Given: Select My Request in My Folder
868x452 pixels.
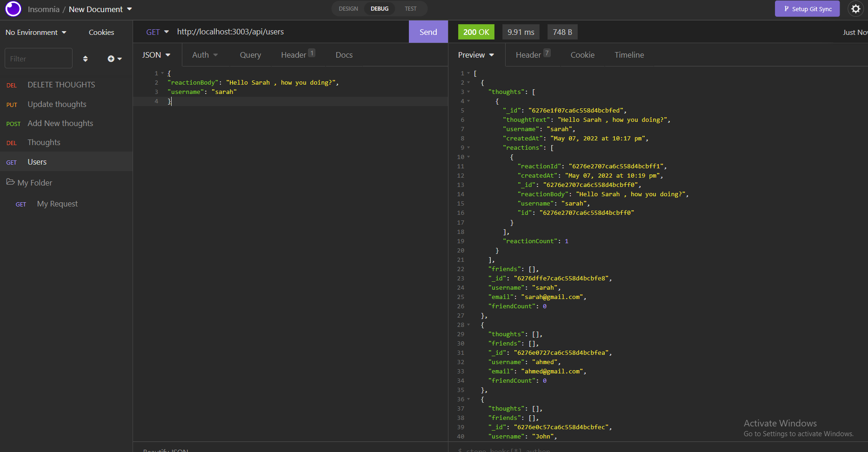Looking at the screenshot, I should pos(66,204).
